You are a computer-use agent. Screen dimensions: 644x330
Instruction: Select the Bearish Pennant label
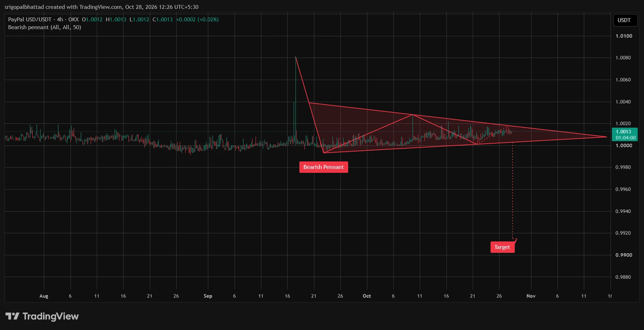point(324,167)
